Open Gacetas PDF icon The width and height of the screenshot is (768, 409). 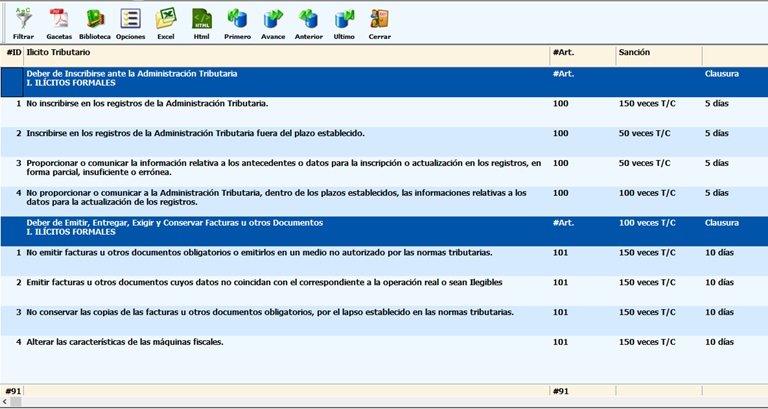[59, 18]
